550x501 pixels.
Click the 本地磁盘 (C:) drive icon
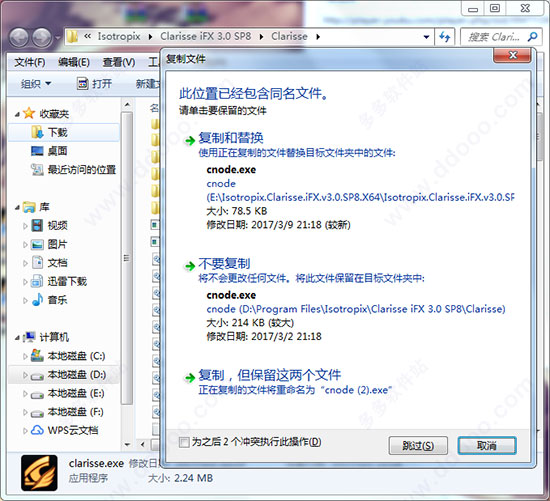[37, 355]
